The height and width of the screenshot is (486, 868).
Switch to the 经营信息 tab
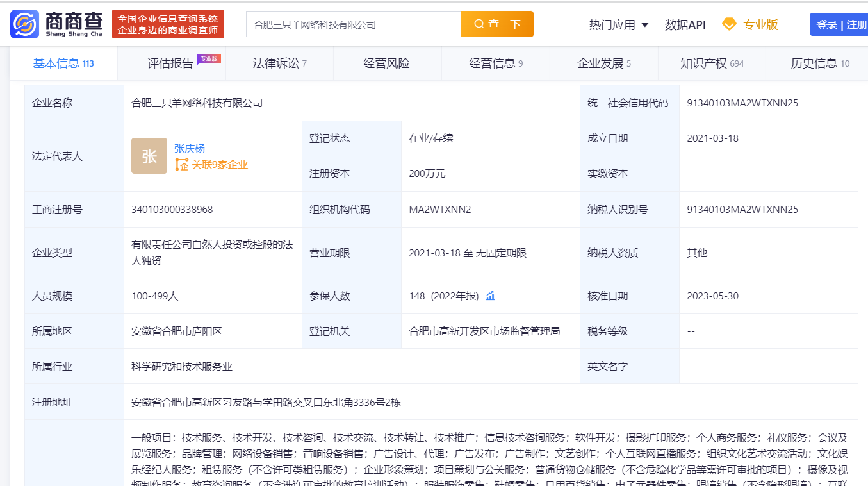(x=496, y=63)
